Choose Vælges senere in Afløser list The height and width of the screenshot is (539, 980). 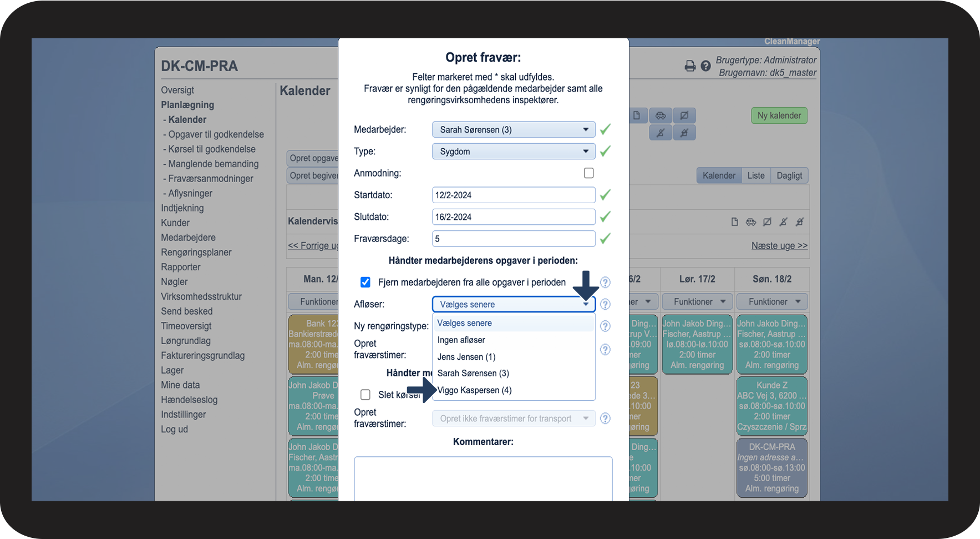[514, 323]
